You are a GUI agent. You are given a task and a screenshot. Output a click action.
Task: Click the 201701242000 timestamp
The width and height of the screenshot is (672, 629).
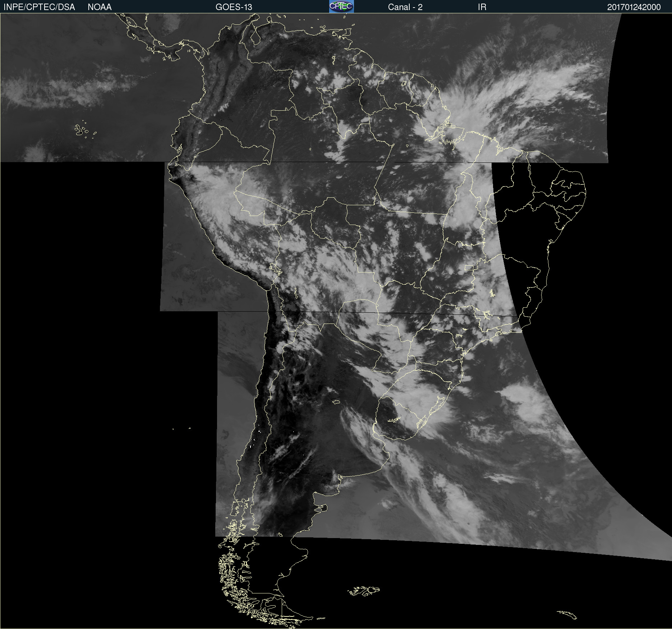pos(634,7)
